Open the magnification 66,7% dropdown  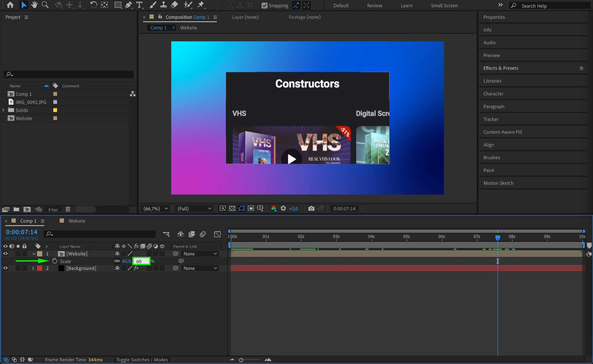(x=156, y=208)
